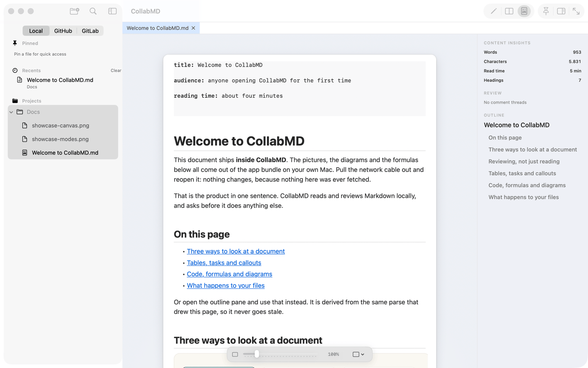This screenshot has height=368, width=588.
Task: Follow the Tables, tasks and callouts link
Action: pos(224,263)
